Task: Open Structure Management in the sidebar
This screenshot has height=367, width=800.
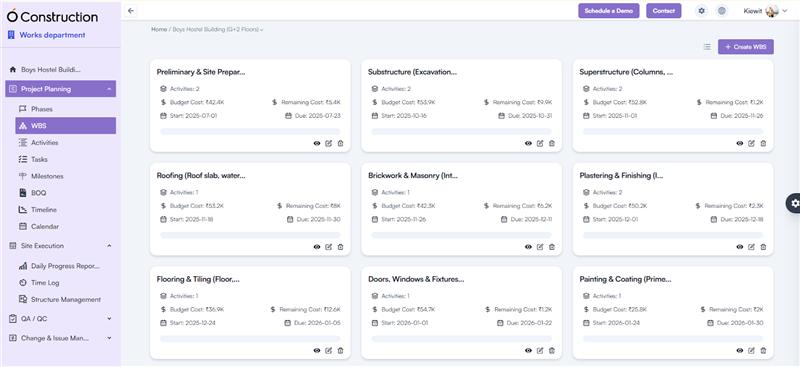Action: point(66,300)
